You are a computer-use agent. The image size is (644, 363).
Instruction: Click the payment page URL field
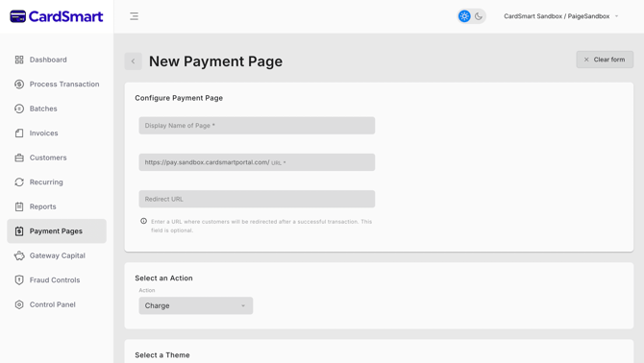tap(257, 162)
